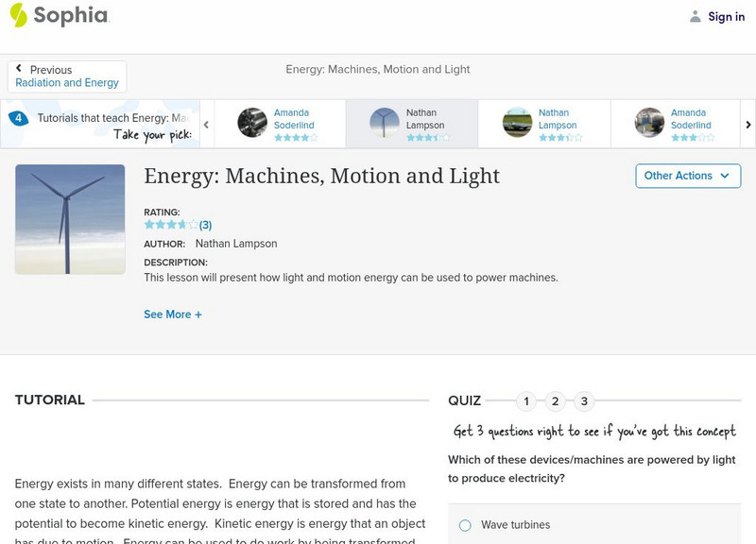This screenshot has width=756, height=544.
Task: Click the user profile icon beside Sign in
Action: click(696, 16)
